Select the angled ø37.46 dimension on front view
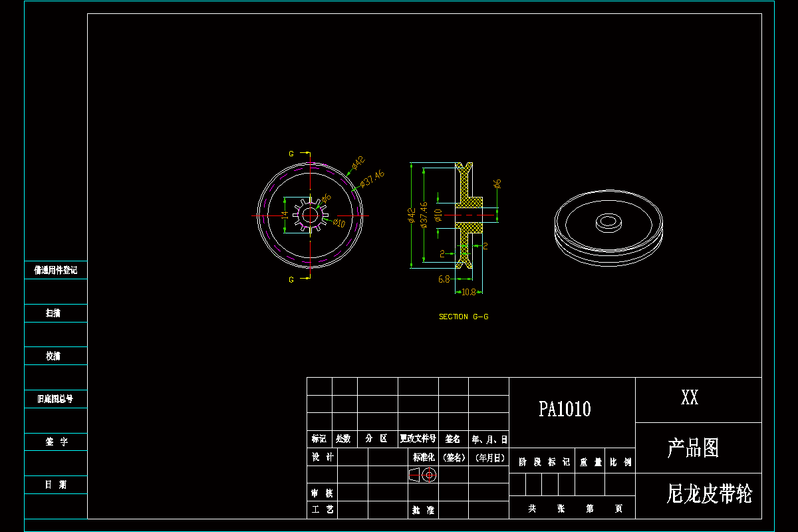The height and width of the screenshot is (532, 798). click(x=372, y=178)
